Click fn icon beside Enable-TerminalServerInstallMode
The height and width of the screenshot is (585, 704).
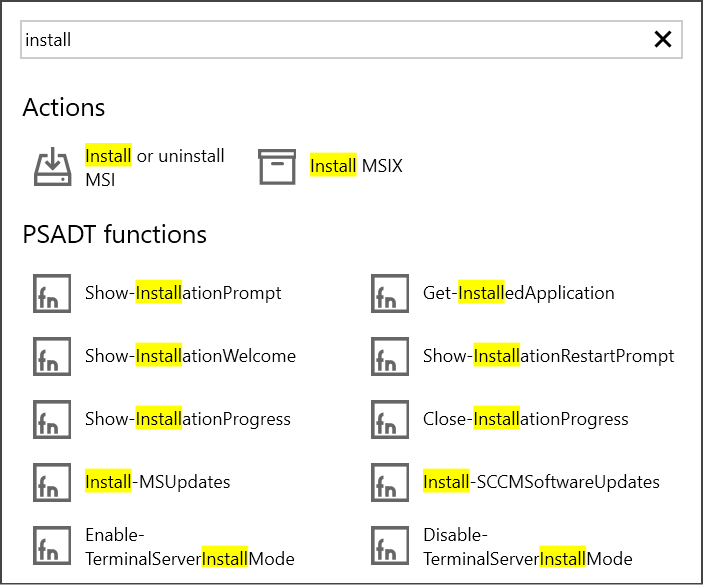(52, 545)
